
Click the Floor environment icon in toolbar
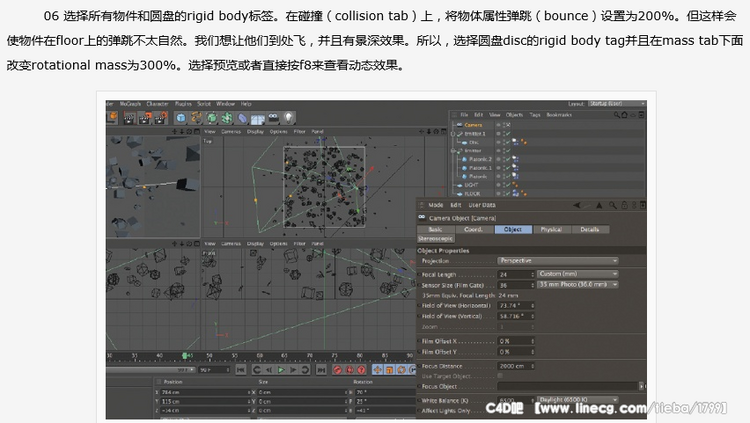click(258, 118)
